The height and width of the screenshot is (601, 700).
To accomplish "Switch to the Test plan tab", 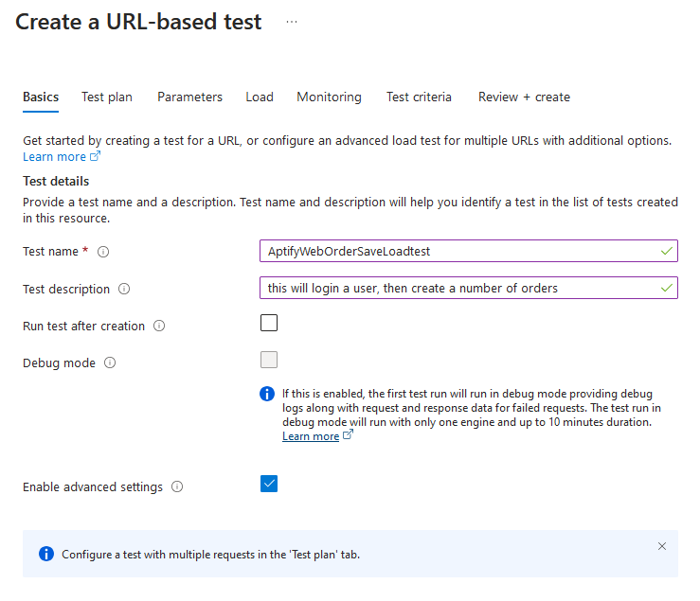I will 107,97.
